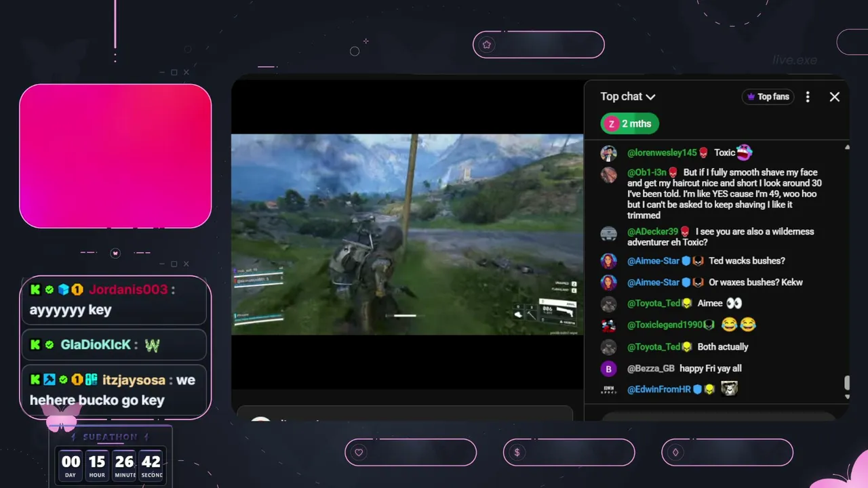Open the @EdwinFromHR username
The height and width of the screenshot is (488, 868).
click(658, 390)
